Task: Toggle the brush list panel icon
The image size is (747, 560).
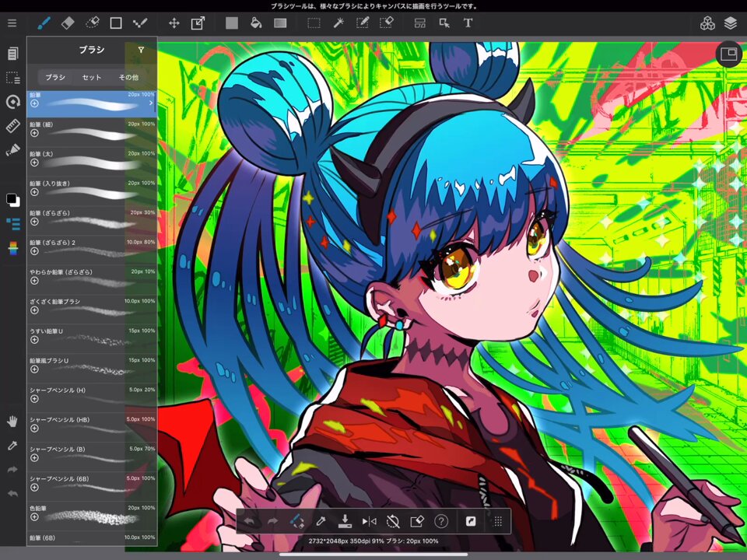Action: 13,223
